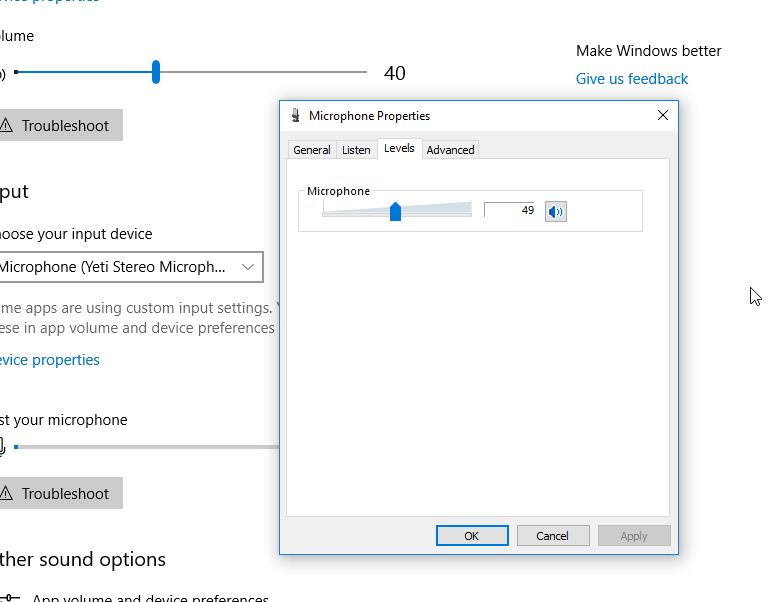Select the Levels tab
The width and height of the screenshot is (768, 602).
[x=399, y=149]
